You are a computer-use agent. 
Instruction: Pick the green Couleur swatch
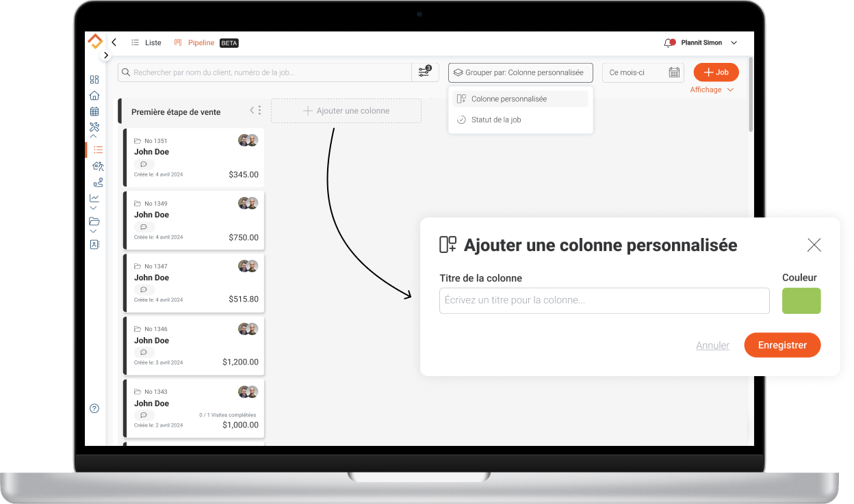coord(801,301)
